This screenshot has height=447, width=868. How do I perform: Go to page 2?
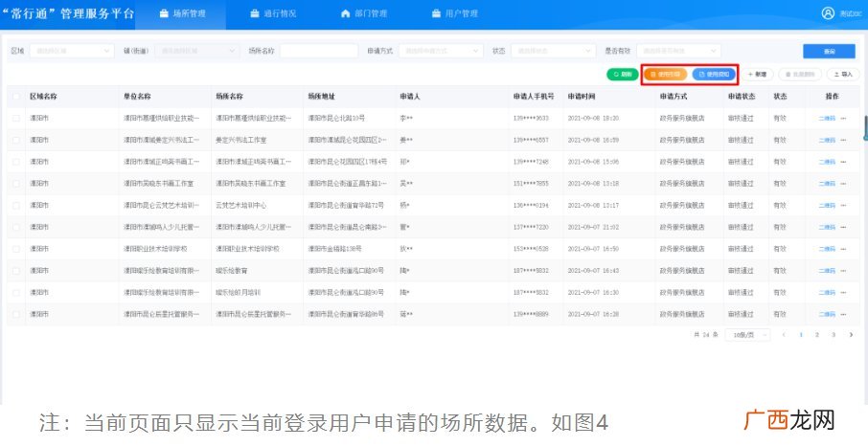[x=816, y=335]
